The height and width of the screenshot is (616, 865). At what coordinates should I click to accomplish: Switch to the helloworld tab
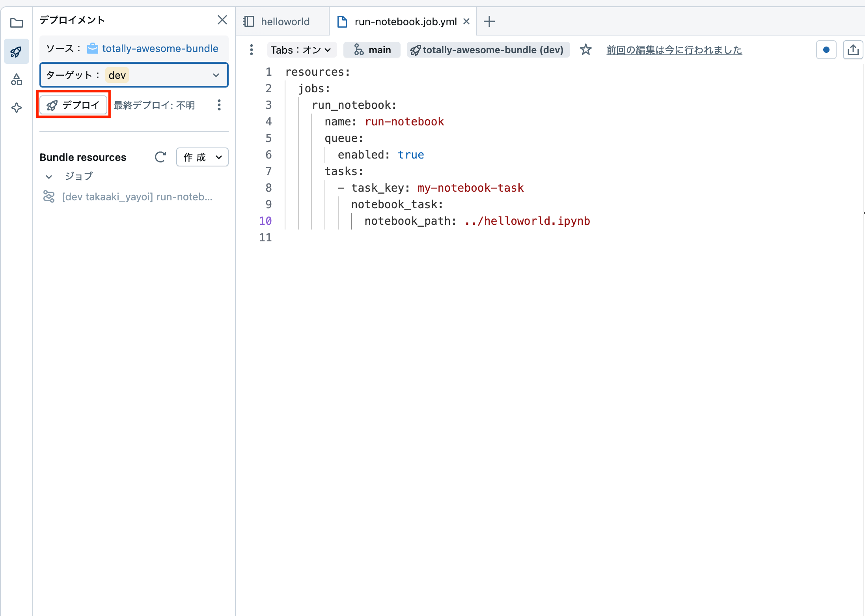coord(285,21)
